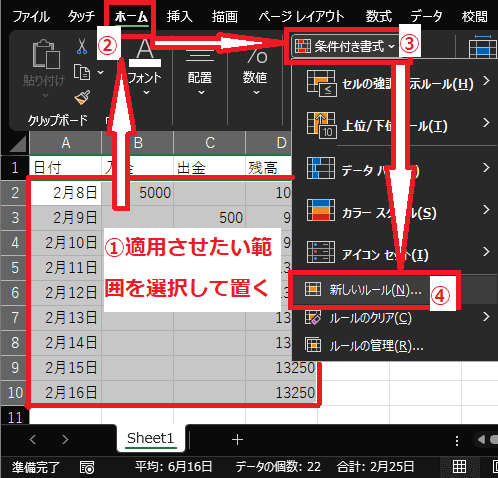Image resolution: width=498 pixels, height=478 pixels.
Task: Open the ページ レイアウト tab
Action: pos(301,16)
